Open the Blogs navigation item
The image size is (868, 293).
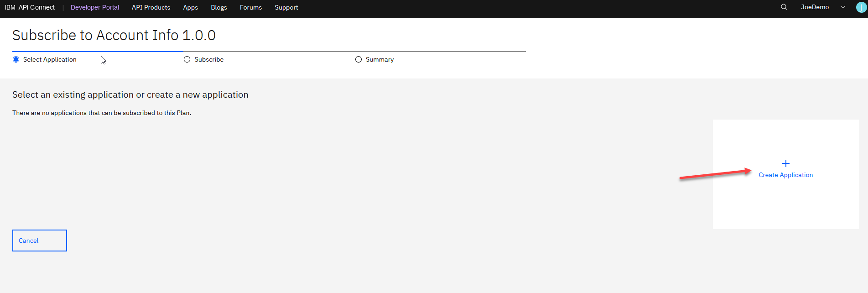[x=219, y=7]
